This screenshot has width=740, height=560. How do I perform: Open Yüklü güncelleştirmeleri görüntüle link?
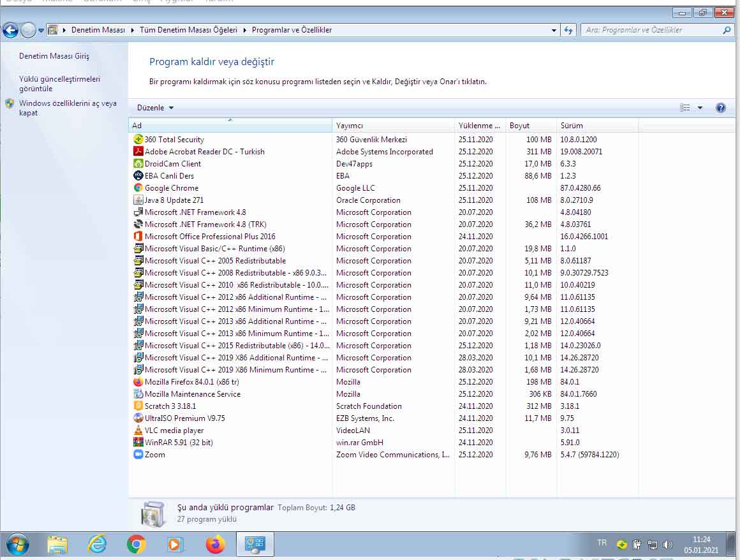[x=59, y=84]
